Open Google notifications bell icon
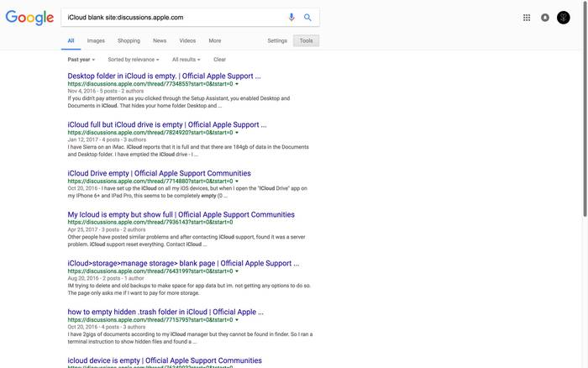 545,18
